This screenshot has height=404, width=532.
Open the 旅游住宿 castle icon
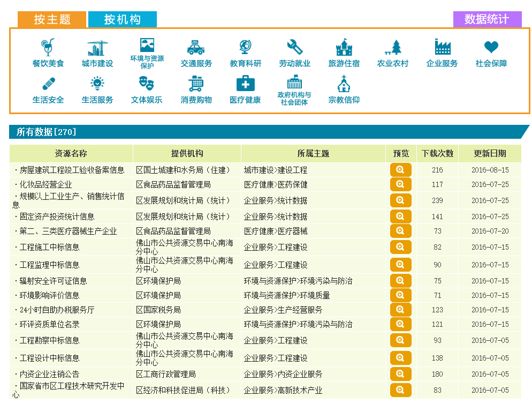pos(344,47)
